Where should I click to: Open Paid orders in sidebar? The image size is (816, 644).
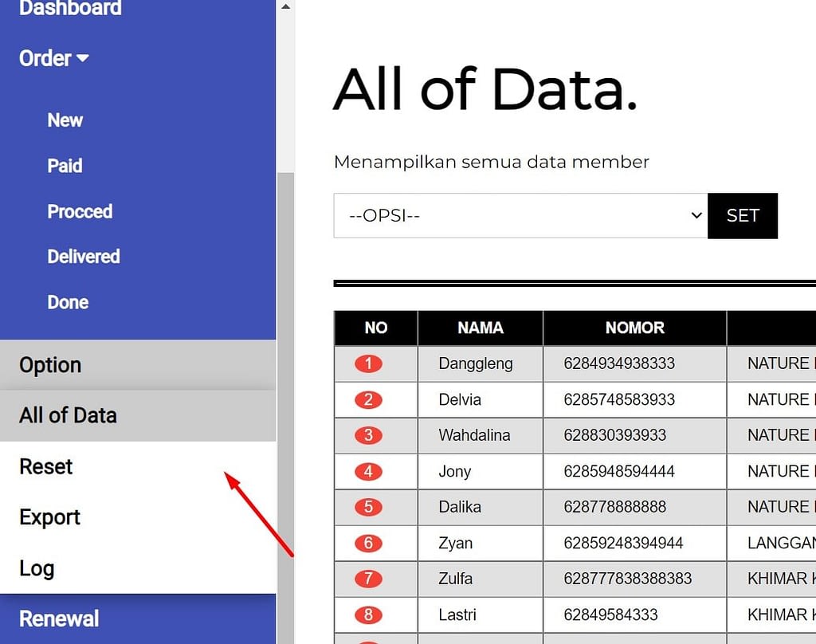65,166
